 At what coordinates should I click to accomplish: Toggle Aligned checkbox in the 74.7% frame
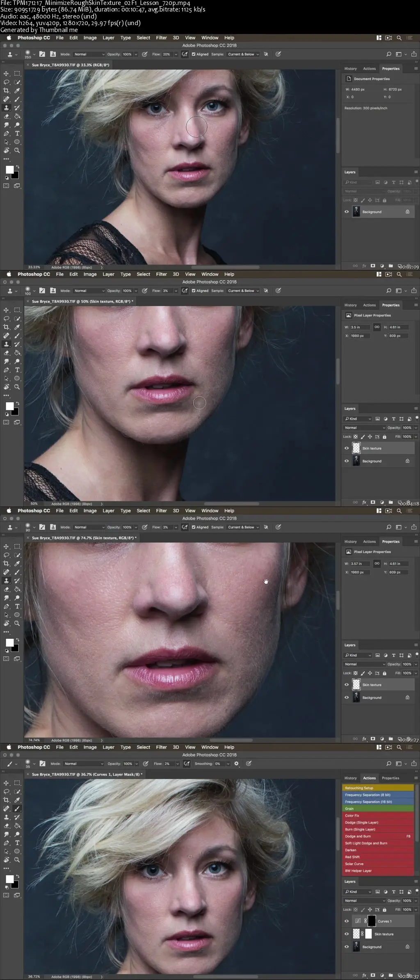[194, 527]
